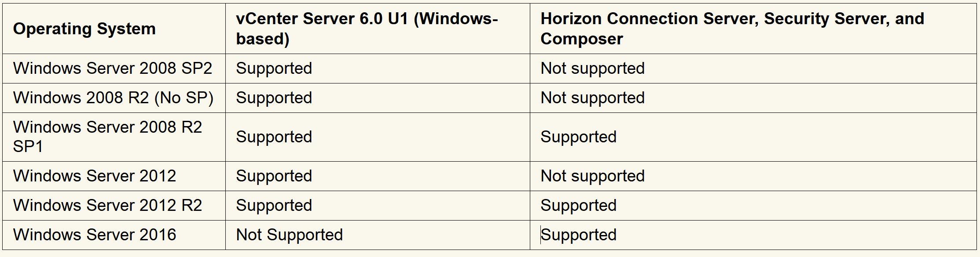This screenshot has width=980, height=257.
Task: Click the Horizon Connection Server column header
Action: coord(732,29)
